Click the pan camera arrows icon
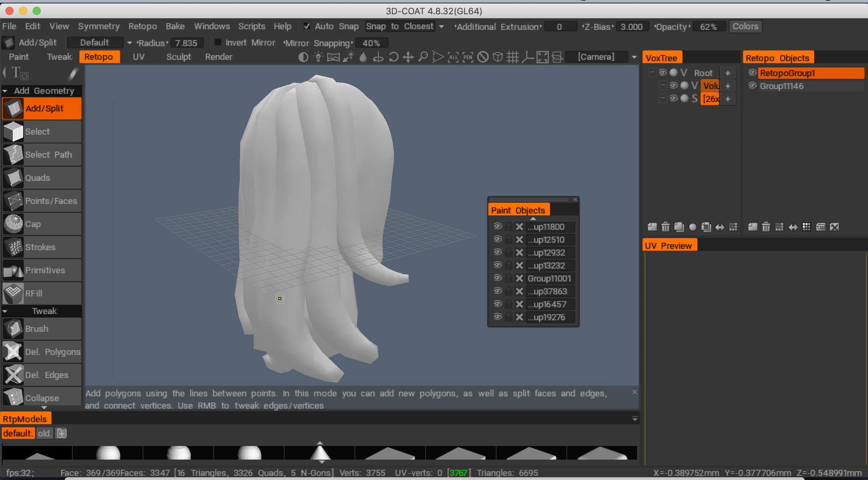The height and width of the screenshot is (480, 868). click(408, 57)
